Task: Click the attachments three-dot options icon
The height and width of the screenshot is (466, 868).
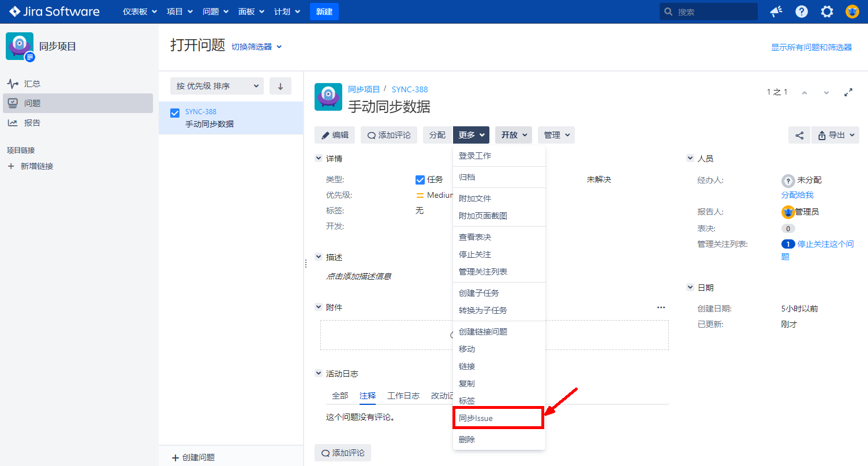Action: [x=661, y=307]
